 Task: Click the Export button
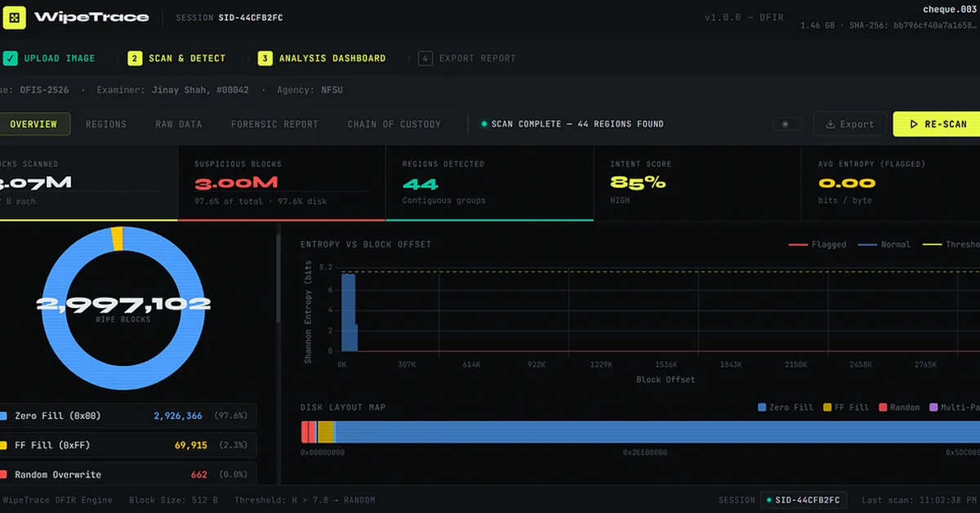coord(849,124)
